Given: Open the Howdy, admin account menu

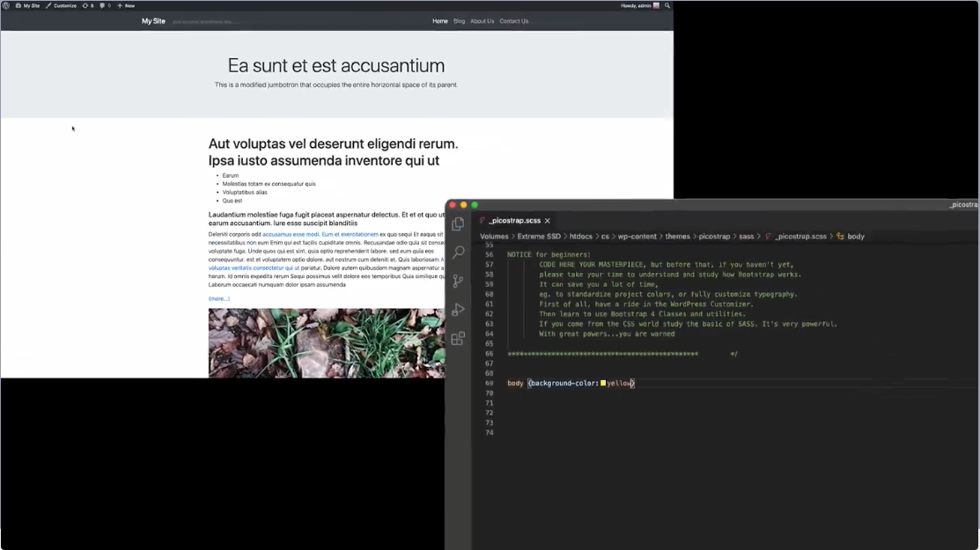Looking at the screenshot, I should [639, 5].
